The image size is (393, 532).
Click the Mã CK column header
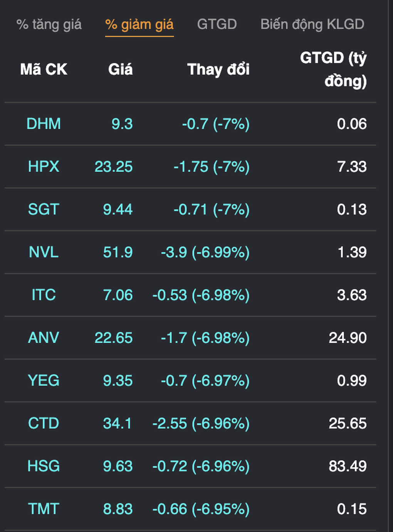(44, 69)
